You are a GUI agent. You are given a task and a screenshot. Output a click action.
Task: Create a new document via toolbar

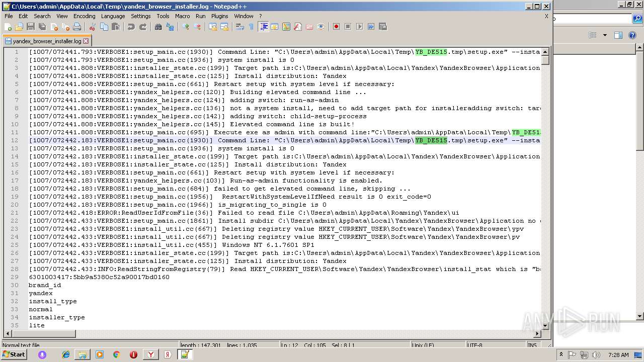click(8, 27)
